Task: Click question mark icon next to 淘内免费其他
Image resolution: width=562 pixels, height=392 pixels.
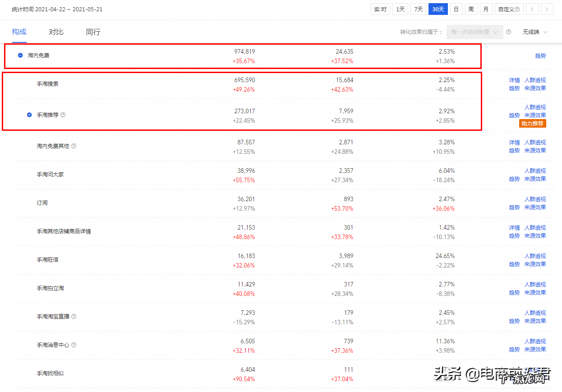Action: point(74,146)
